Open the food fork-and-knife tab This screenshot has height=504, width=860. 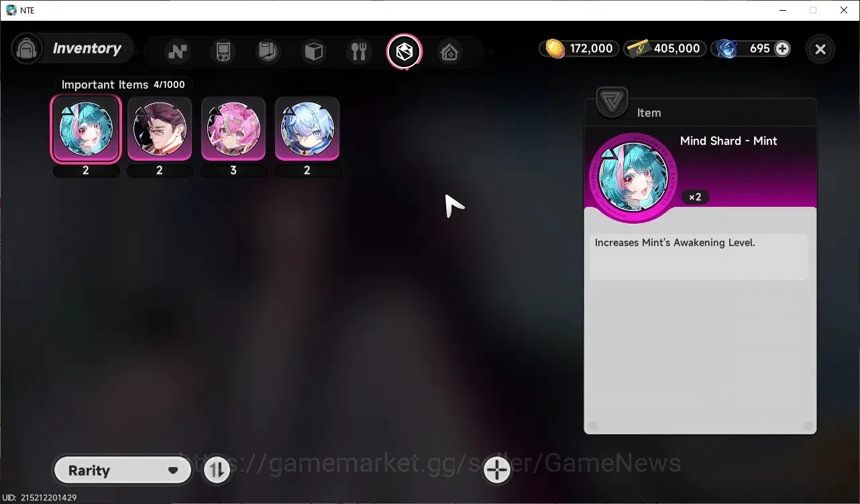[x=359, y=52]
